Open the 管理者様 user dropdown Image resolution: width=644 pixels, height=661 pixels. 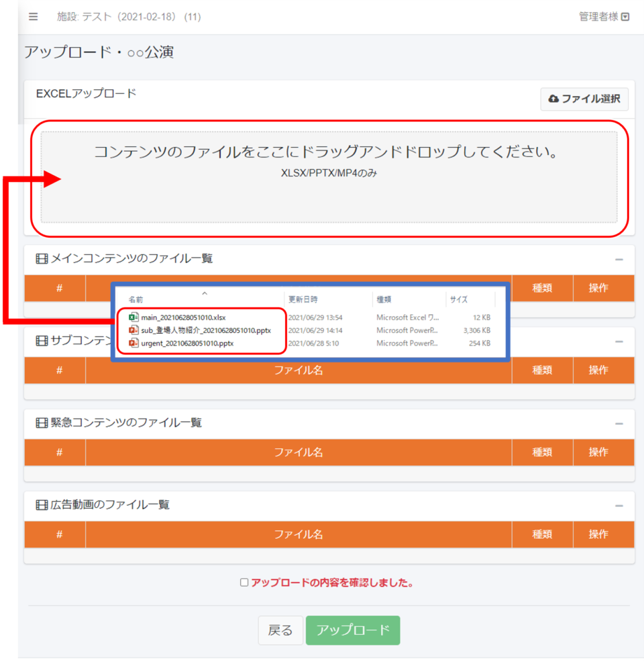coord(604,17)
